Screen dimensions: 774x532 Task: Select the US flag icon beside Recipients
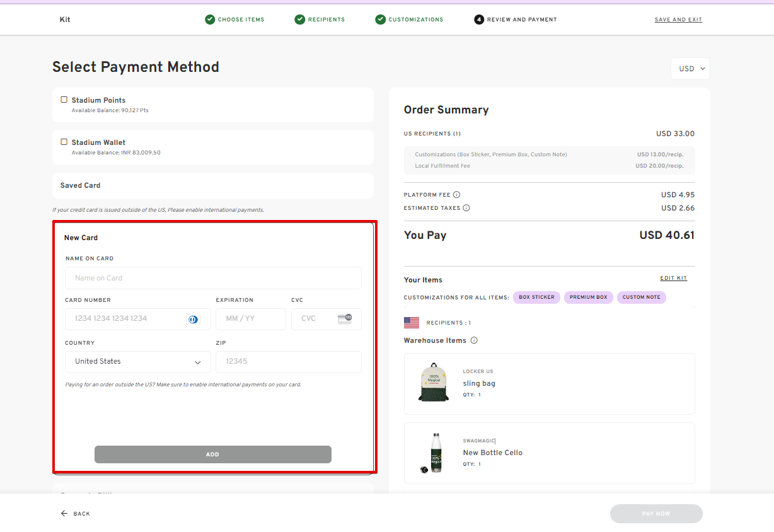(x=412, y=322)
